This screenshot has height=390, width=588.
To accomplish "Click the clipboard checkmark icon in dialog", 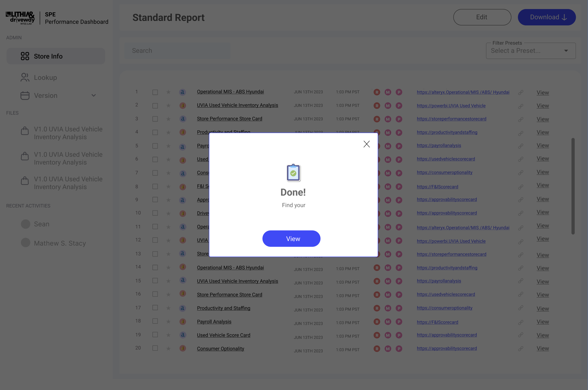I will pyautogui.click(x=293, y=173).
